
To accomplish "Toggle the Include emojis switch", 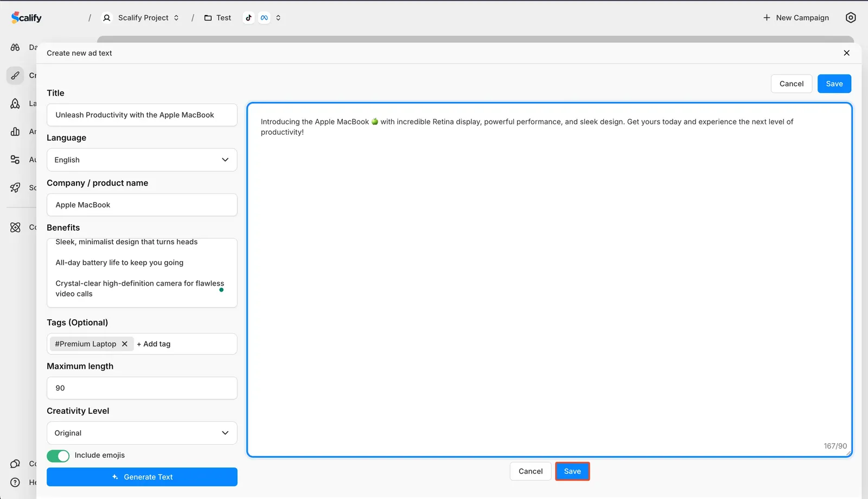I will [58, 456].
